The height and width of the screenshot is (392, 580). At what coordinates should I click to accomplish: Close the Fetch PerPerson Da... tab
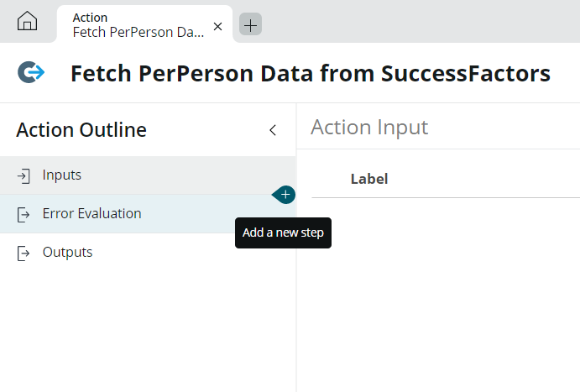coord(218,26)
